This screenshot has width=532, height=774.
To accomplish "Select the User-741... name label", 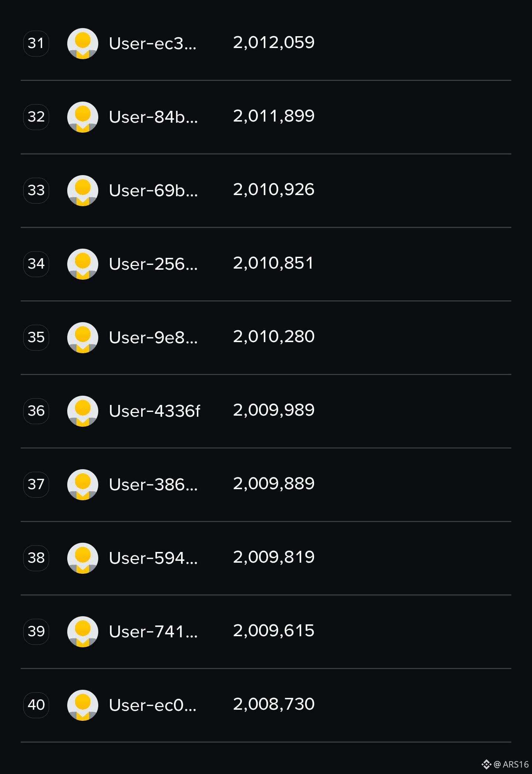I will pyautogui.click(x=153, y=631).
